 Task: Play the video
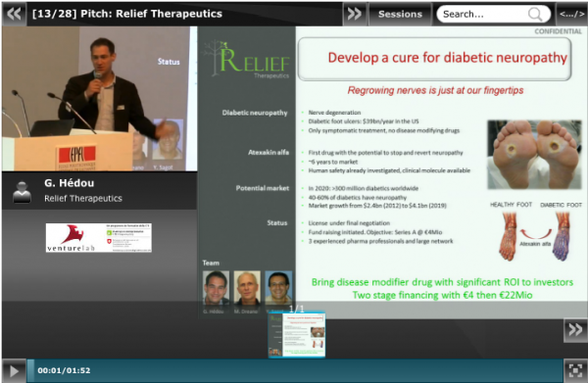coord(14,371)
